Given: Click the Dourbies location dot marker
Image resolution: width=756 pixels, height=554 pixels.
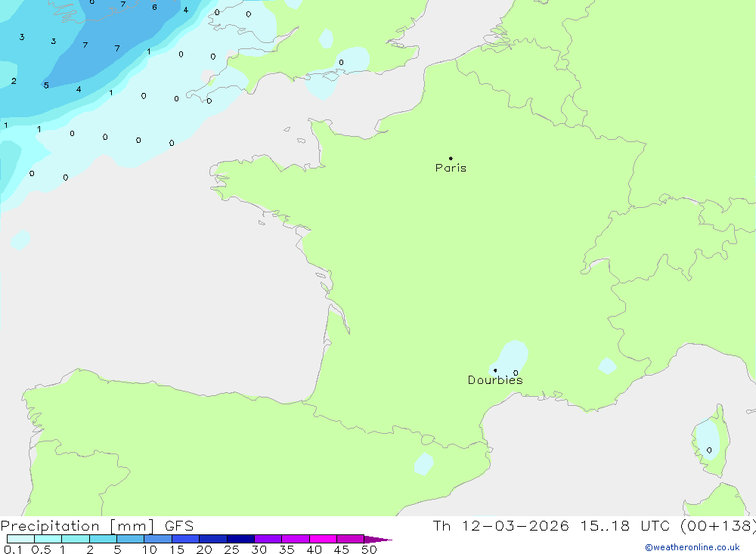Looking at the screenshot, I should coord(495,370).
